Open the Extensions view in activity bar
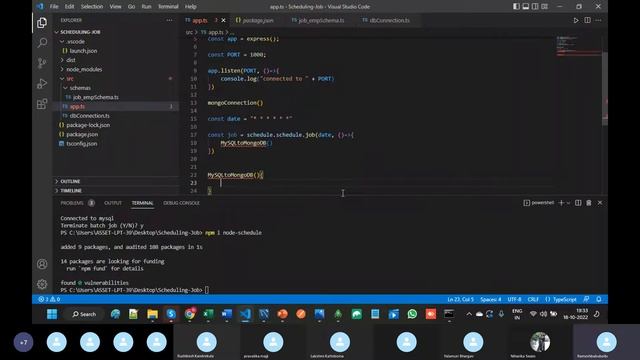Screen dimensions: 640x360 42,104
